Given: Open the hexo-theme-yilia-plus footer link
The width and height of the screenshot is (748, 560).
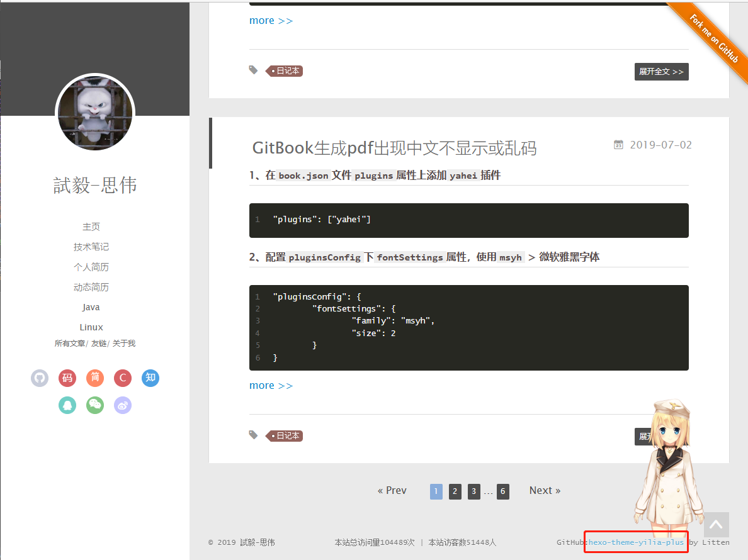Looking at the screenshot, I should (636, 542).
